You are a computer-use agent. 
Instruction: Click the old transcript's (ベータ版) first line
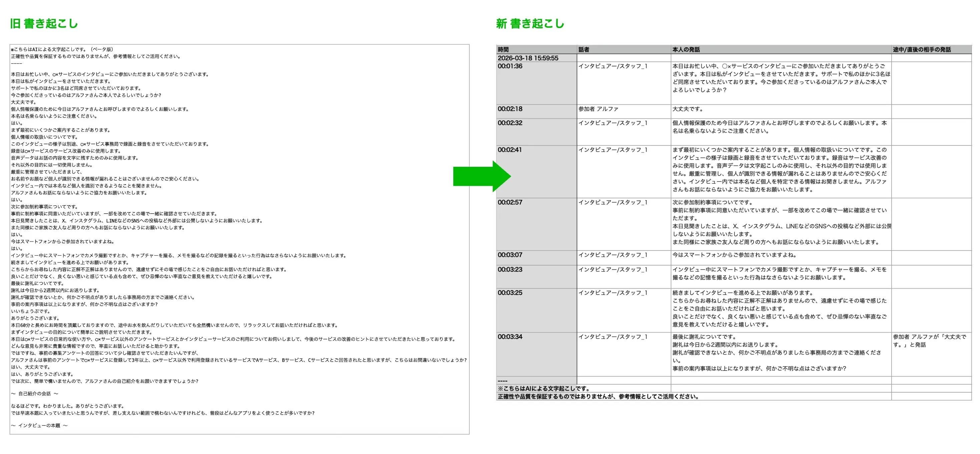click(62, 49)
